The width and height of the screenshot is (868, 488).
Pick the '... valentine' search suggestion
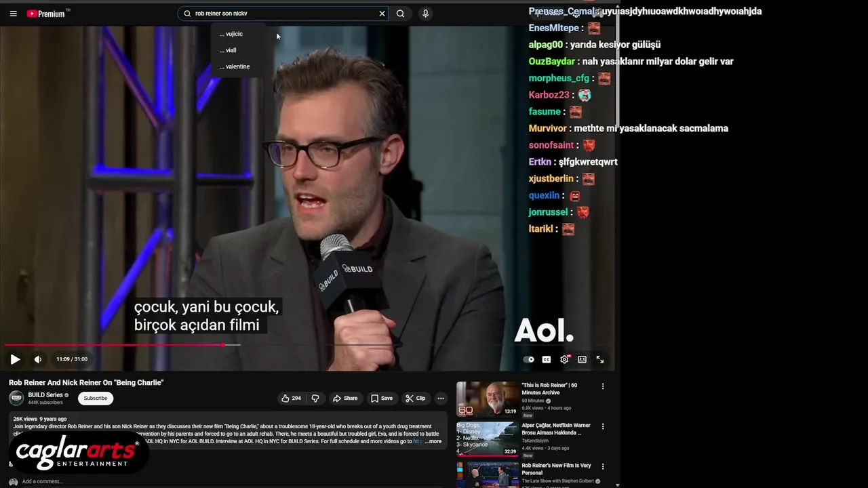pos(235,66)
